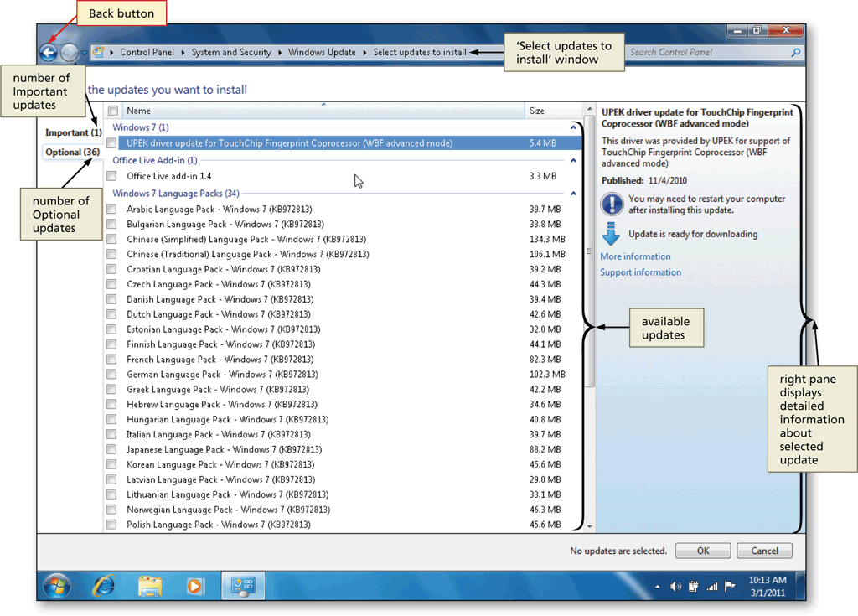Click the 134.3 MB size value
The image size is (858, 616).
click(547, 240)
